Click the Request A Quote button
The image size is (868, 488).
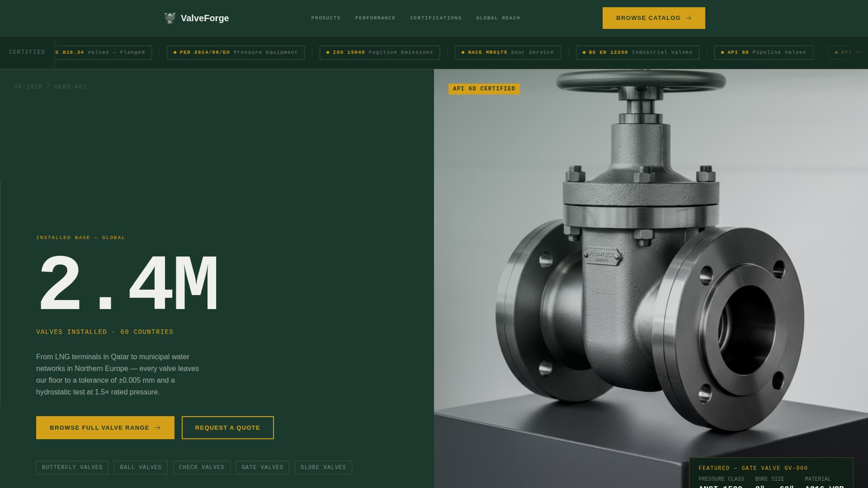(227, 427)
